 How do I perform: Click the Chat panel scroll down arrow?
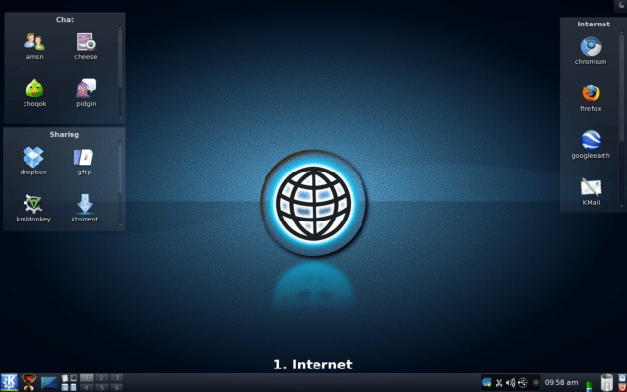pyautogui.click(x=120, y=119)
